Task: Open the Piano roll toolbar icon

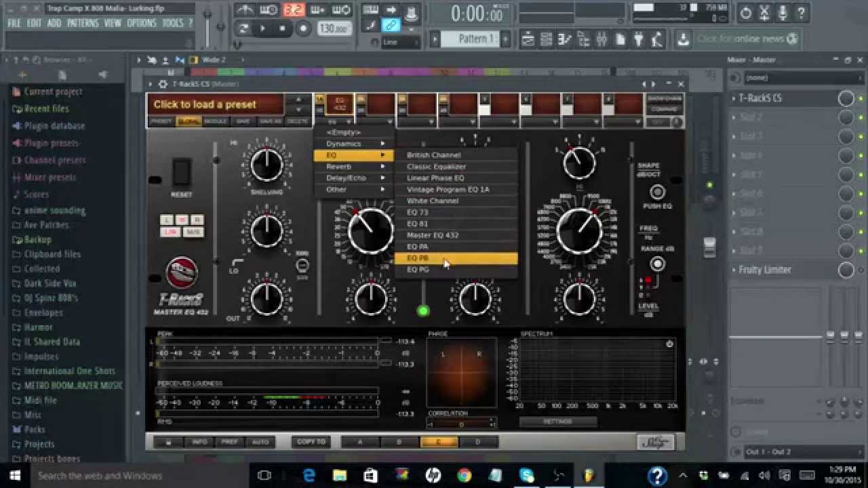Action: (x=547, y=39)
